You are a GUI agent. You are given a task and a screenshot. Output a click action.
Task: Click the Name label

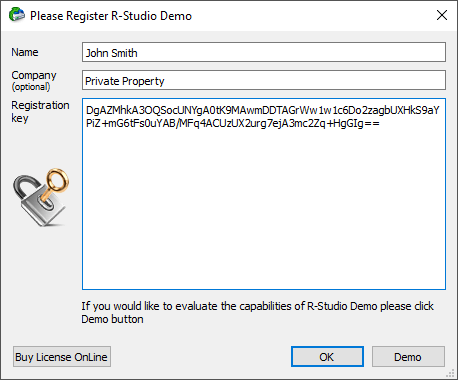(x=25, y=52)
